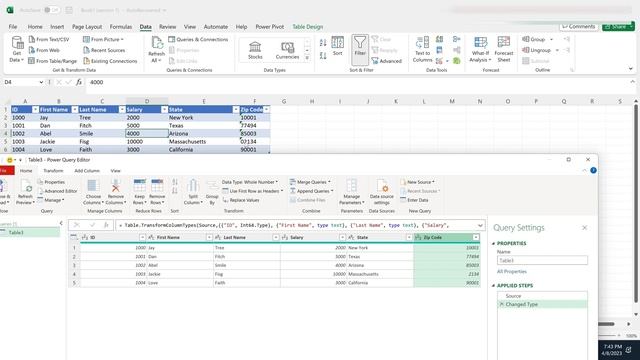Open New Source dropdown in Power Query
Viewport: 640px width, 360px height.
pyautogui.click(x=418, y=182)
